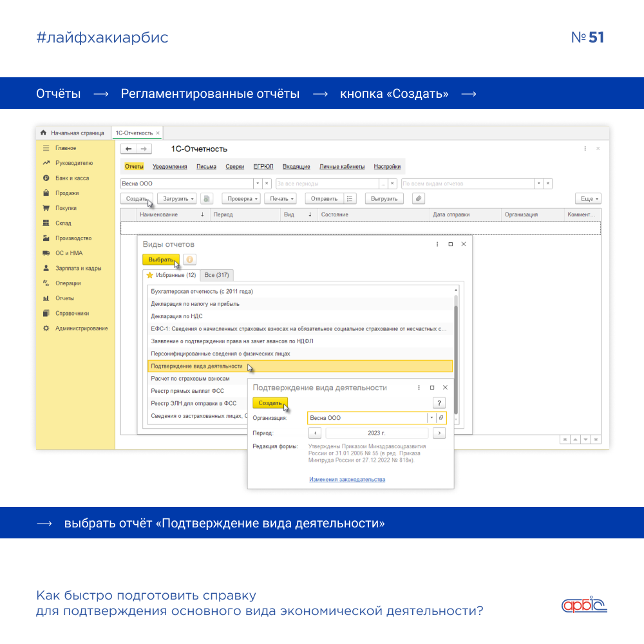Switch to the Отчеты tab

pyautogui.click(x=134, y=166)
